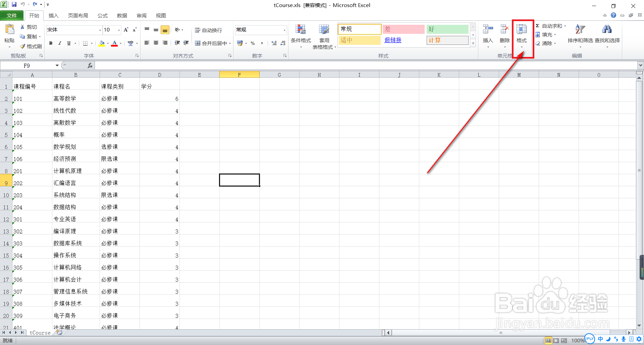Expand the cell styles gallery
Viewport: 644px width, 345px height.
473,43
